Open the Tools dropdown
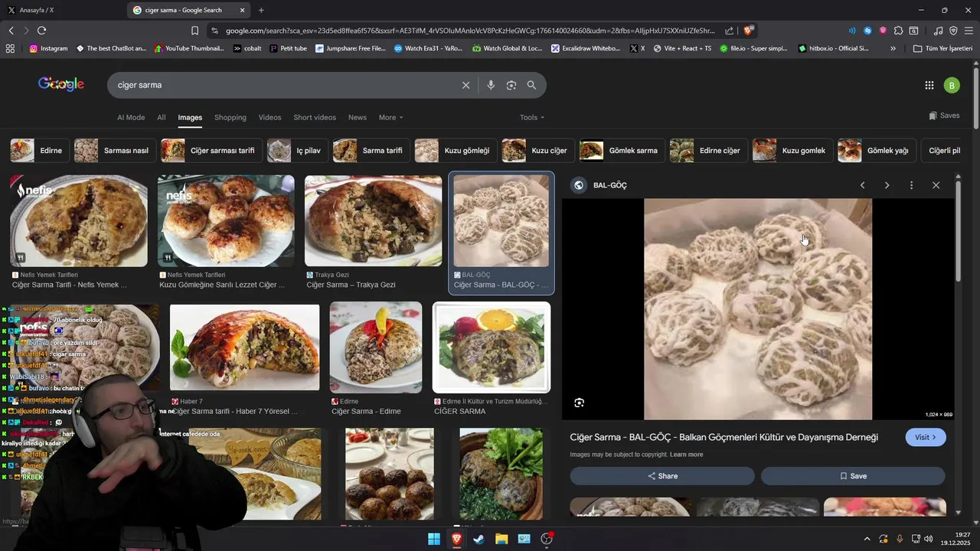980x551 pixels. (532, 117)
